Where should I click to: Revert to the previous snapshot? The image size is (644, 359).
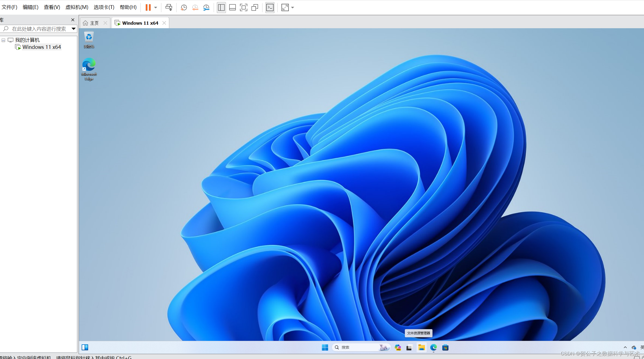click(195, 8)
